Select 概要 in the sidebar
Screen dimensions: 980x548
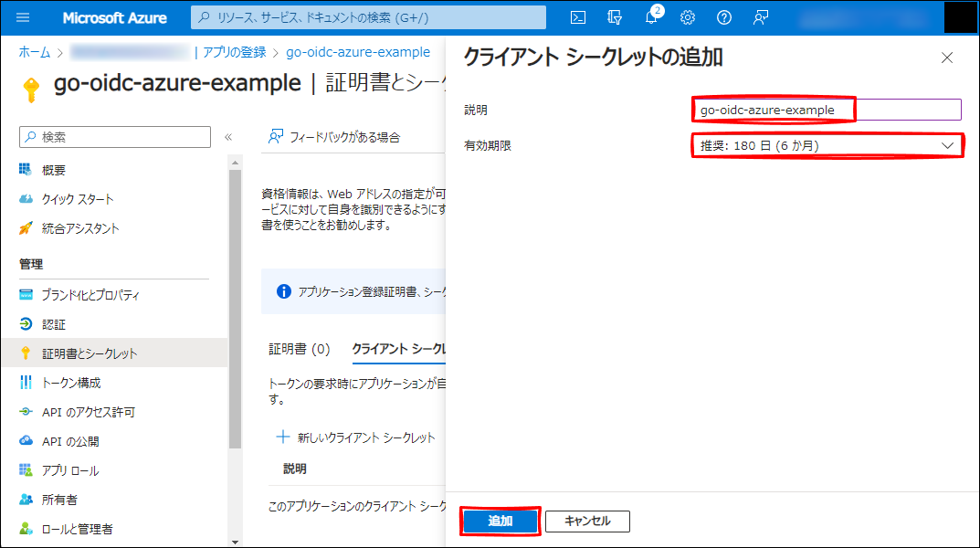pyautogui.click(x=54, y=170)
